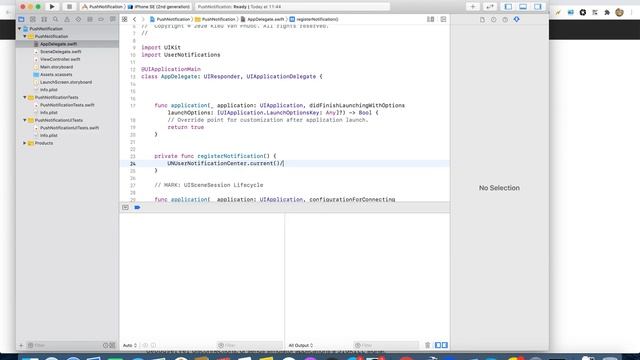Place cursor on line 24 UNUserNotificationCenter code

click(225, 163)
